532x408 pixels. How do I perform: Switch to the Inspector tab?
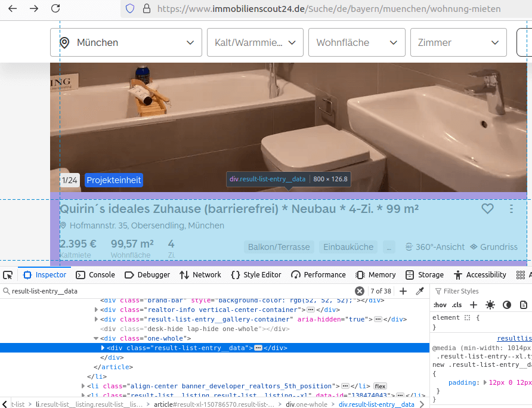tap(45, 274)
